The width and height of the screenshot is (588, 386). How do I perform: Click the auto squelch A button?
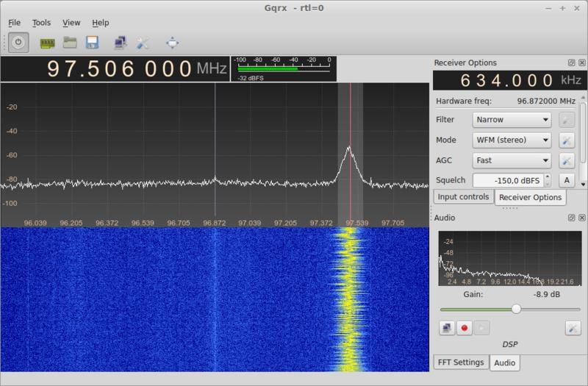click(567, 180)
